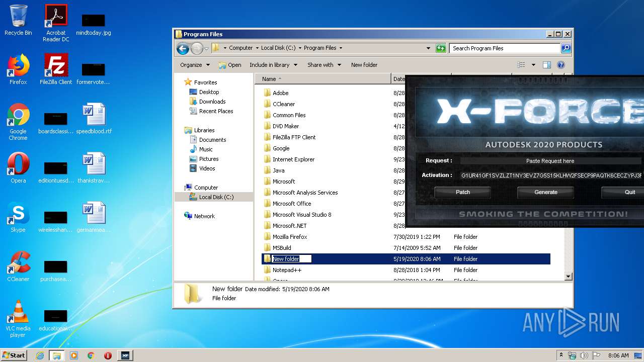Launch FileZilla Client desktop shortcut
Viewport: 644px width, 362px height.
click(56, 69)
